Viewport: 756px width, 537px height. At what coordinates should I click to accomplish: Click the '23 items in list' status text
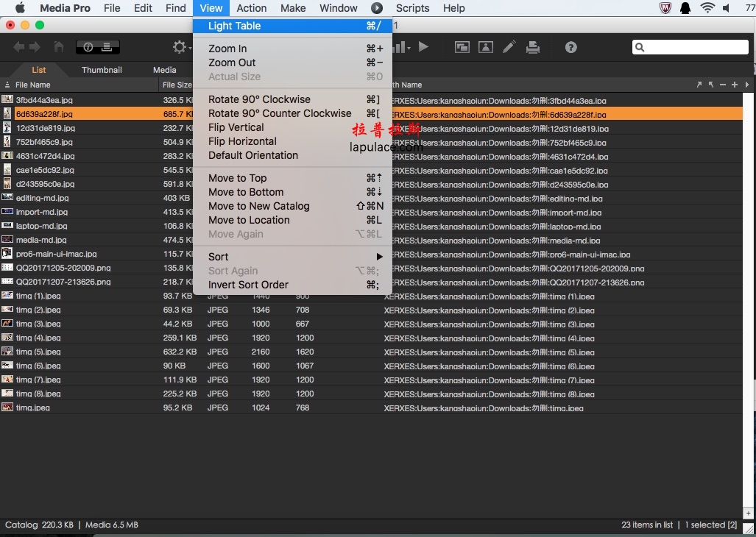click(x=647, y=525)
